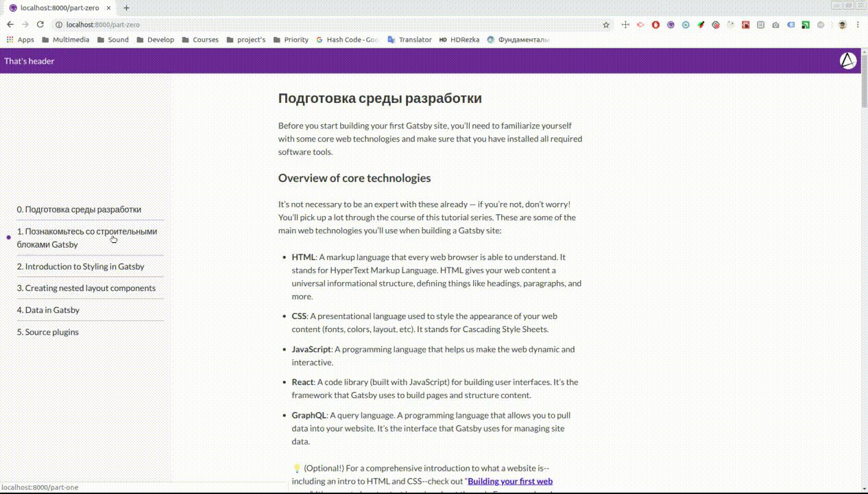Click the red AdBlock stop-hand extension
The height and width of the screenshot is (494, 868).
[655, 25]
